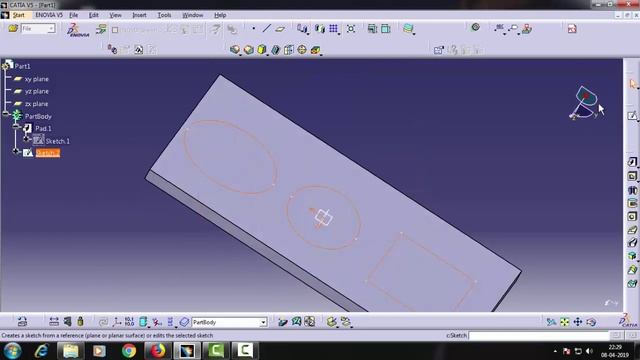Click the Line tool in top toolbar
Screen dimensions: 640x360
point(267,29)
